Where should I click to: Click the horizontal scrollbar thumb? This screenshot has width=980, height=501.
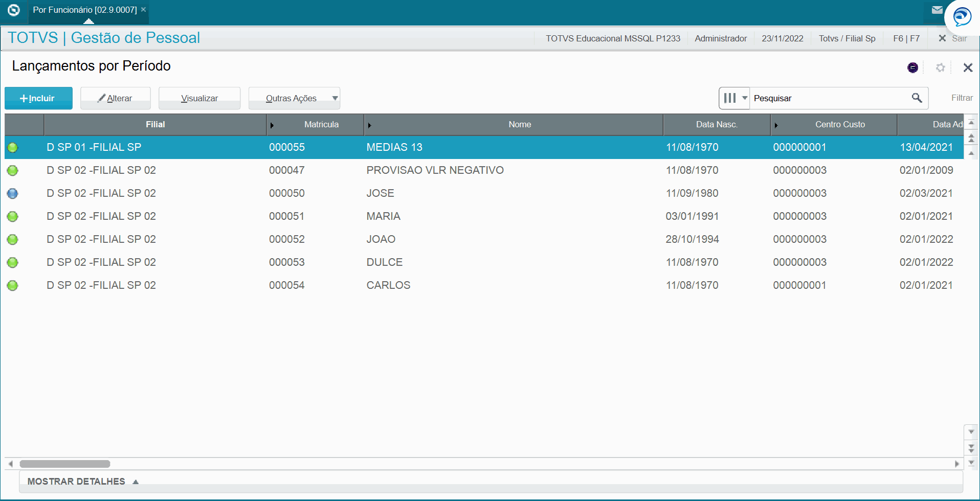[65, 464]
